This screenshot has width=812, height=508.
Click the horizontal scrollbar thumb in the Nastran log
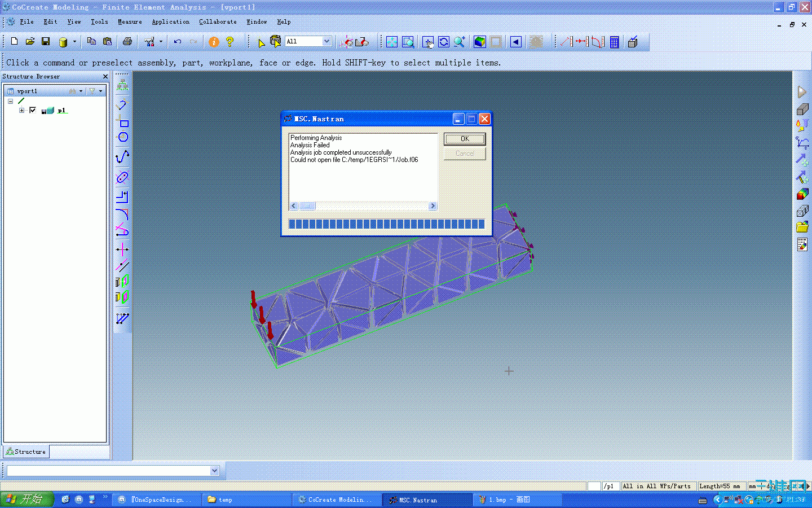pyautogui.click(x=307, y=206)
